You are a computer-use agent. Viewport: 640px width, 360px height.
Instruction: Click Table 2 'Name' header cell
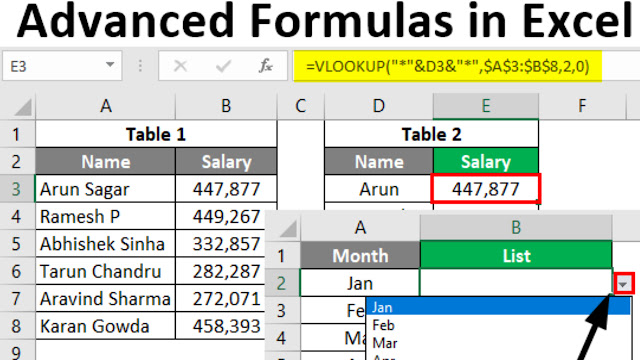click(379, 162)
